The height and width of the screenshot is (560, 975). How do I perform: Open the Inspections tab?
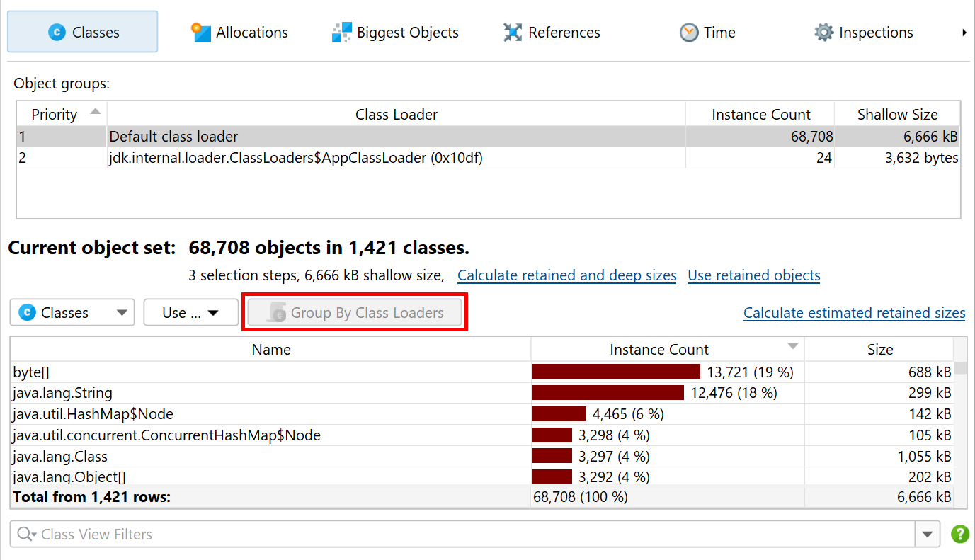tap(863, 33)
